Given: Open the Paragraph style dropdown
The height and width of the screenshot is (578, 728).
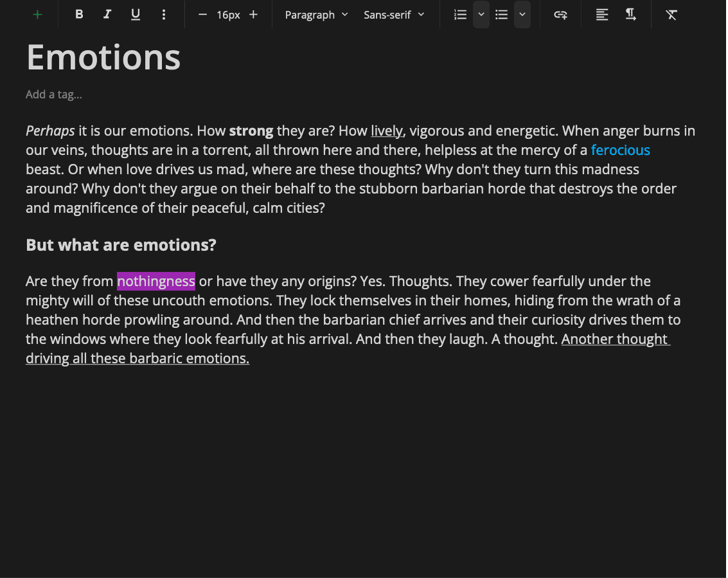Looking at the screenshot, I should [316, 15].
